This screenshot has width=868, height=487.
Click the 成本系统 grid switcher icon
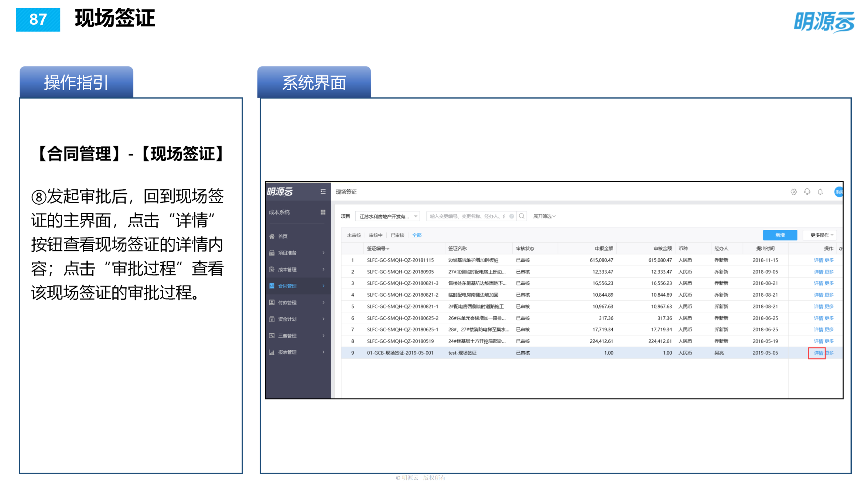click(x=323, y=212)
